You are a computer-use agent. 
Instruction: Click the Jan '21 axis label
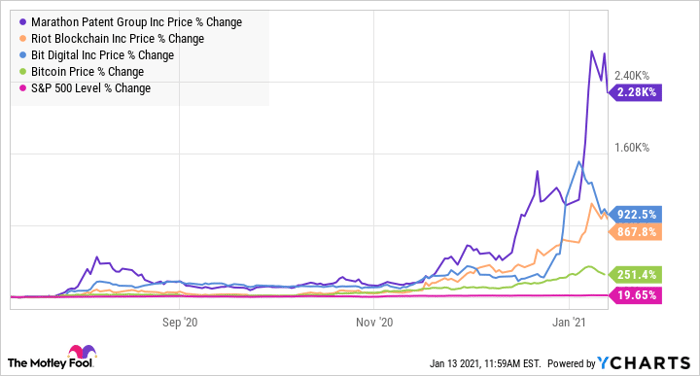(x=569, y=322)
